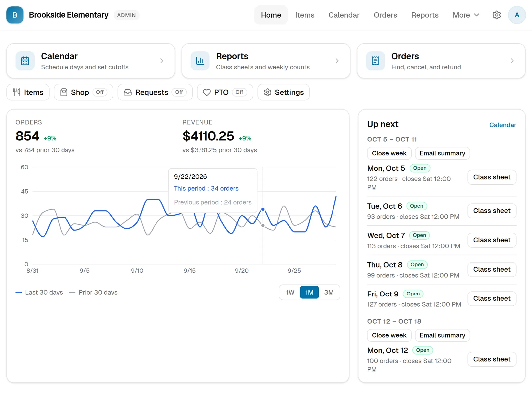This screenshot has height=394, width=532.
Task: Close week for Oct 5 – Oct 11
Action: pos(389,153)
